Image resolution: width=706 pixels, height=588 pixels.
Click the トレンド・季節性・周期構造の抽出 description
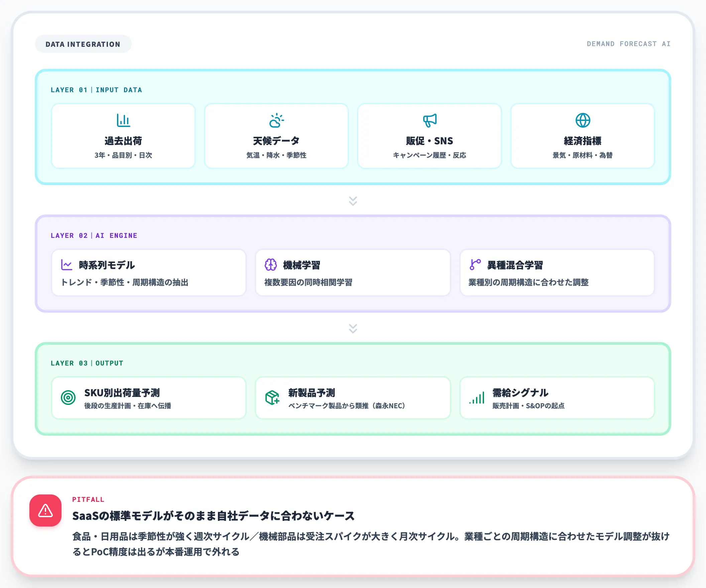124,282
